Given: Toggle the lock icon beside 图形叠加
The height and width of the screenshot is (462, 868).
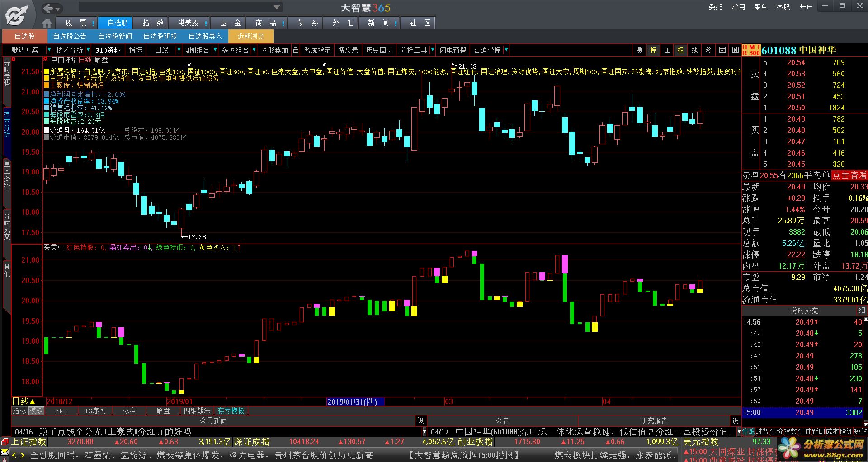Looking at the screenshot, I should (296, 50).
